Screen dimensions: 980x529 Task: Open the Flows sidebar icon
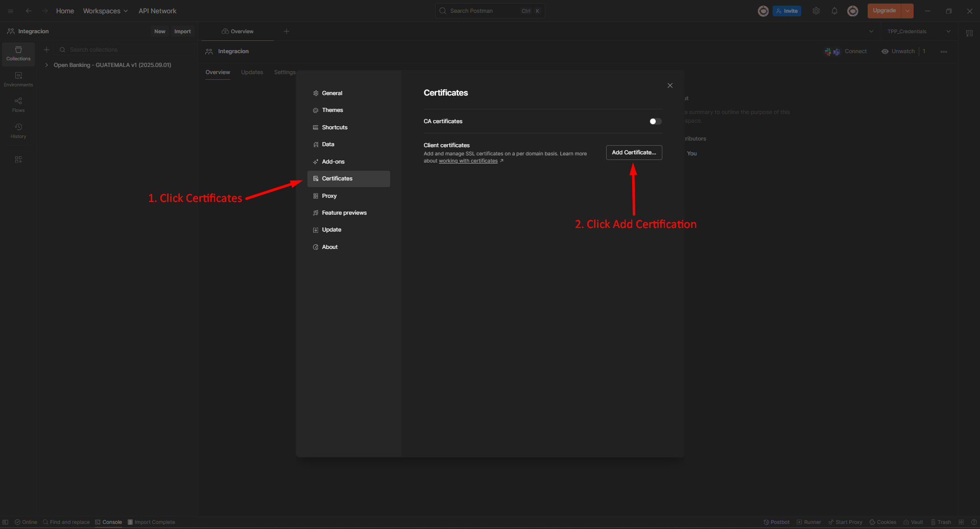(x=18, y=105)
